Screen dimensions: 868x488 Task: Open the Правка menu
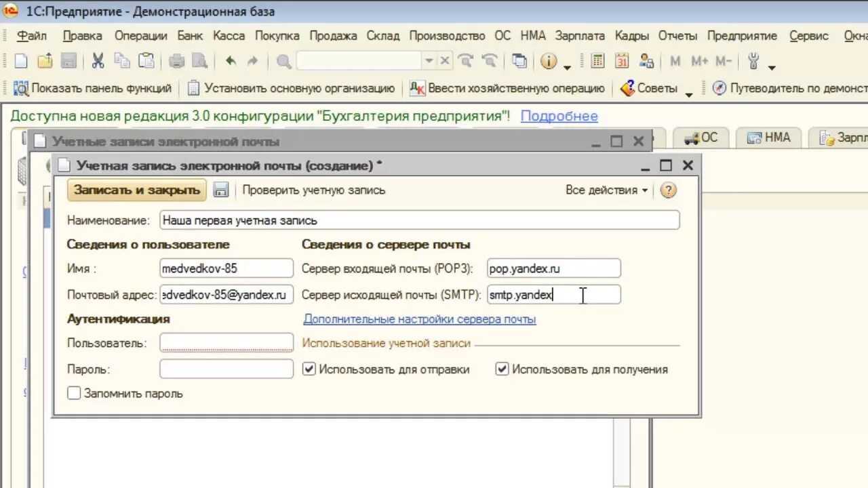(x=82, y=36)
